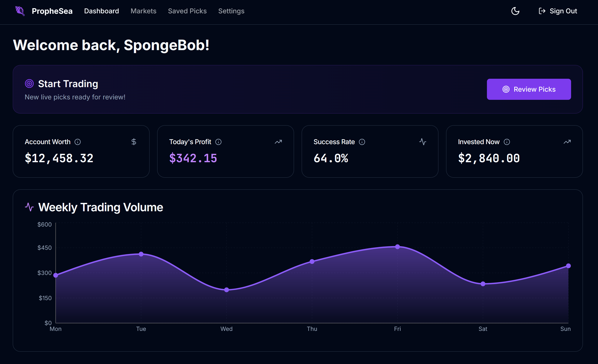Click the target icon beside Start Trading
598x364 pixels.
(29, 84)
